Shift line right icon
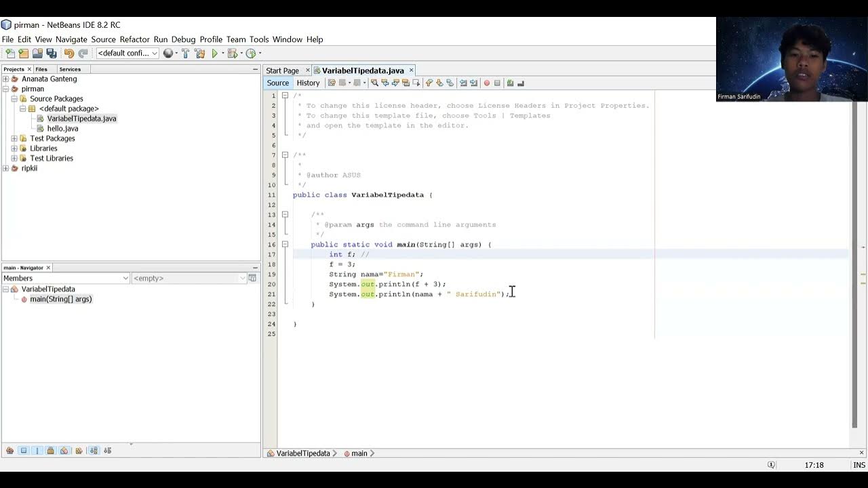This screenshot has height=488, width=868. tap(473, 83)
